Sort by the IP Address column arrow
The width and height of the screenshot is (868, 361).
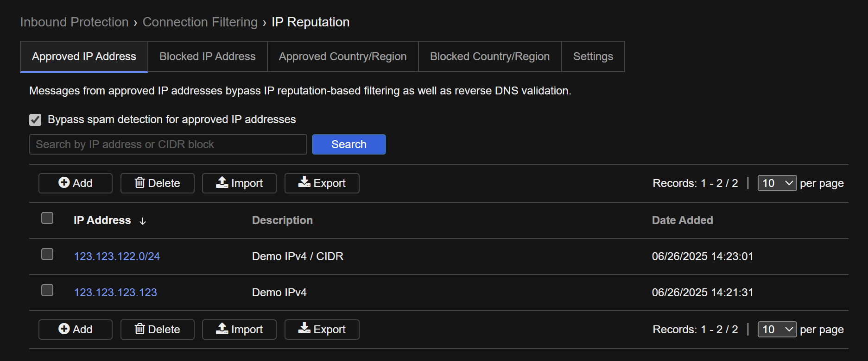pos(143,221)
